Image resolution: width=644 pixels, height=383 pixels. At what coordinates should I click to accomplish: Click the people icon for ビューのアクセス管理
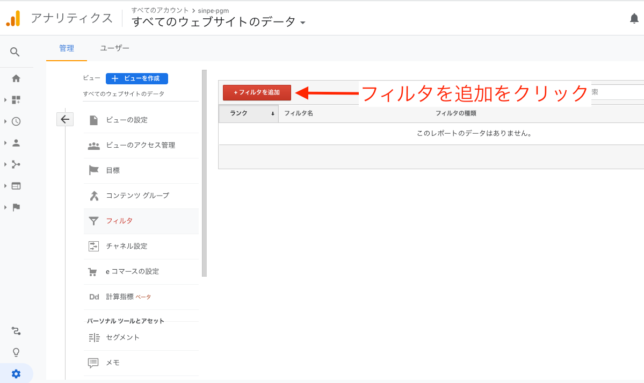[94, 145]
